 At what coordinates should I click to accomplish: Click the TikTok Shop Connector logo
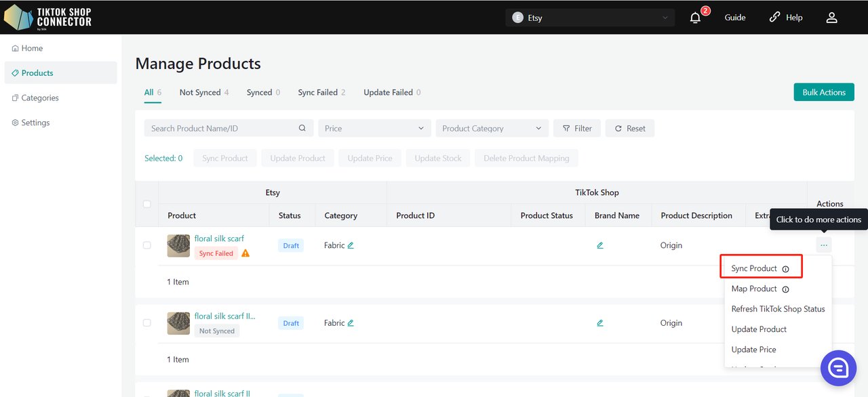(47, 18)
